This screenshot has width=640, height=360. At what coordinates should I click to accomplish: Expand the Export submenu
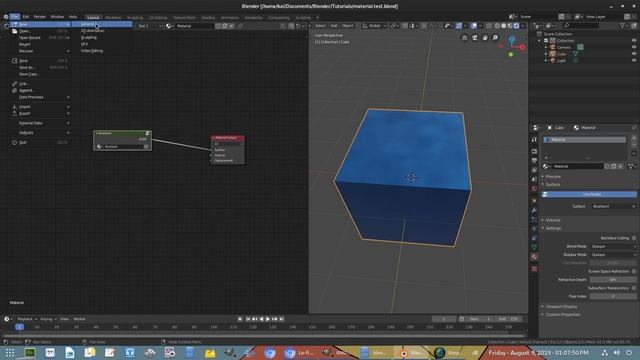tap(40, 113)
